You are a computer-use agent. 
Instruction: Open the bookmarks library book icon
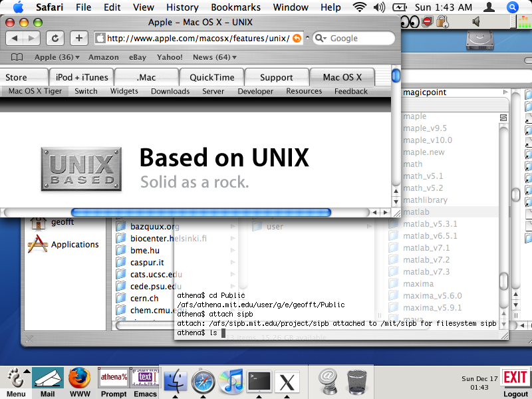pos(17,57)
